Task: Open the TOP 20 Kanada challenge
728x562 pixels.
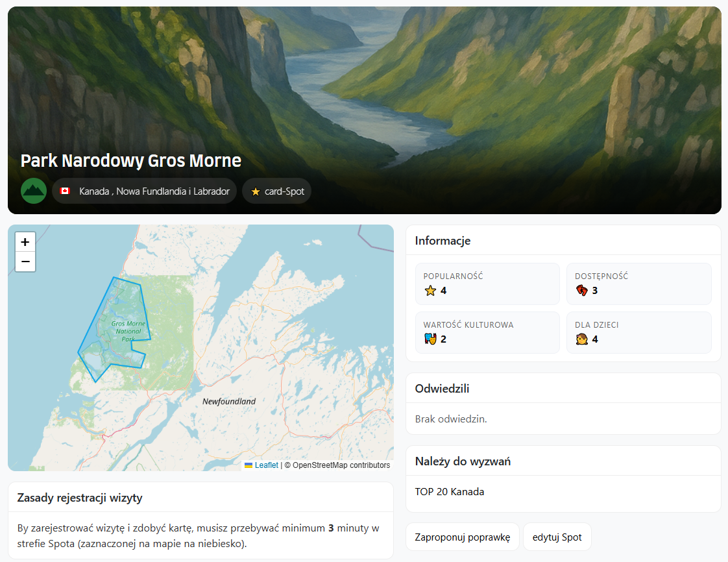Action: tap(450, 492)
